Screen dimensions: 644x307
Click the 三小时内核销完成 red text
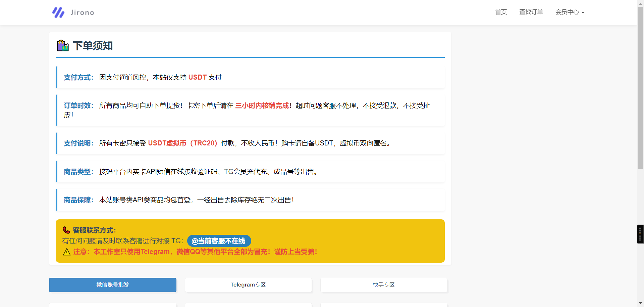pos(262,105)
